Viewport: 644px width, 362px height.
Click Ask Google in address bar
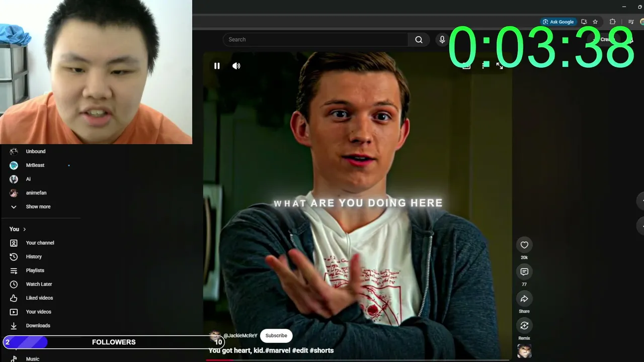point(558,22)
